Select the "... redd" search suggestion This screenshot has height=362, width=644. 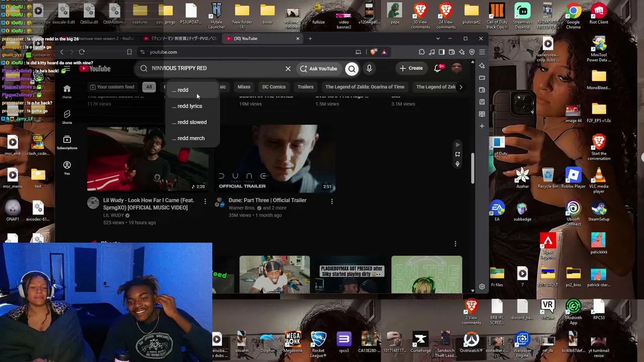pyautogui.click(x=192, y=90)
